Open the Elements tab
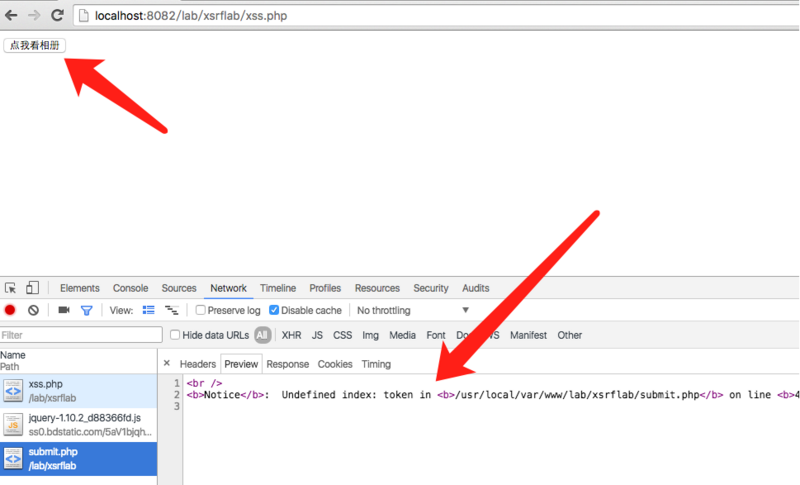Screen dimensions: 800x485 point(80,288)
